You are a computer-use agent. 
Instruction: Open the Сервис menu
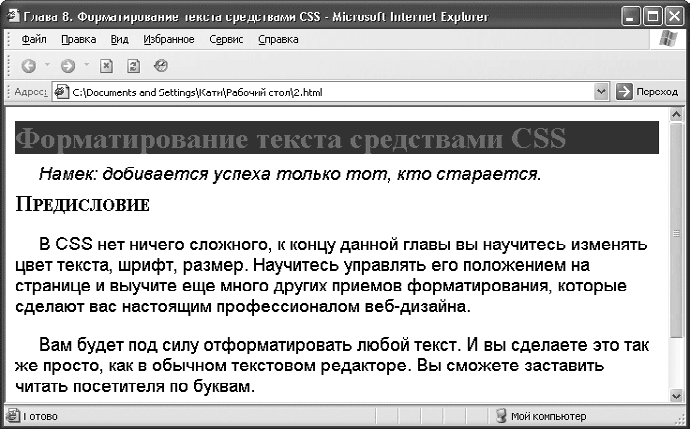point(227,40)
